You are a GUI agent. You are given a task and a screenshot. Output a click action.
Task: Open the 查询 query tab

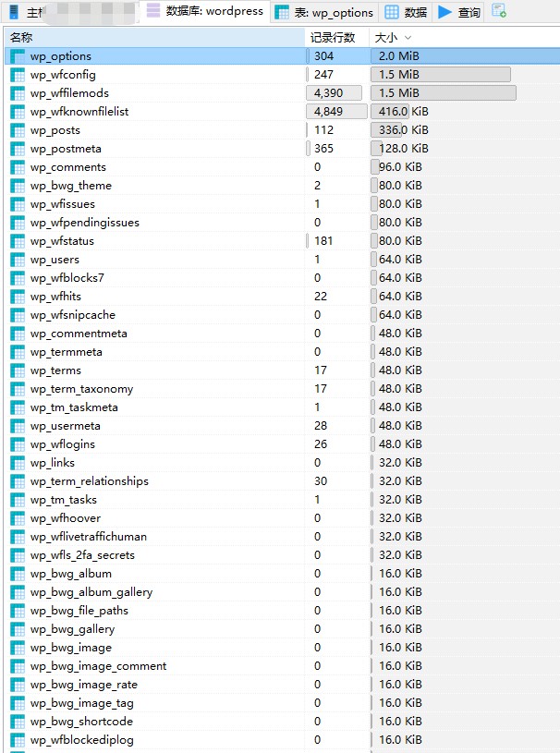[458, 12]
